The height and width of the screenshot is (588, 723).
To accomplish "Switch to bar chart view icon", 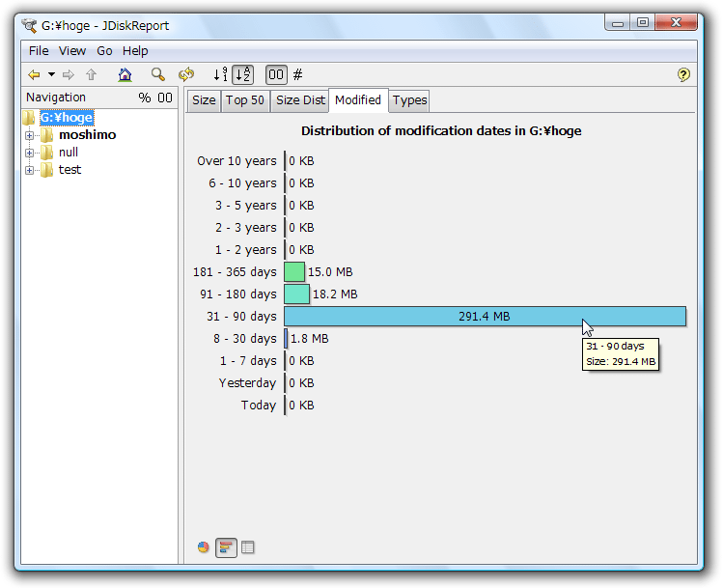I will click(226, 547).
